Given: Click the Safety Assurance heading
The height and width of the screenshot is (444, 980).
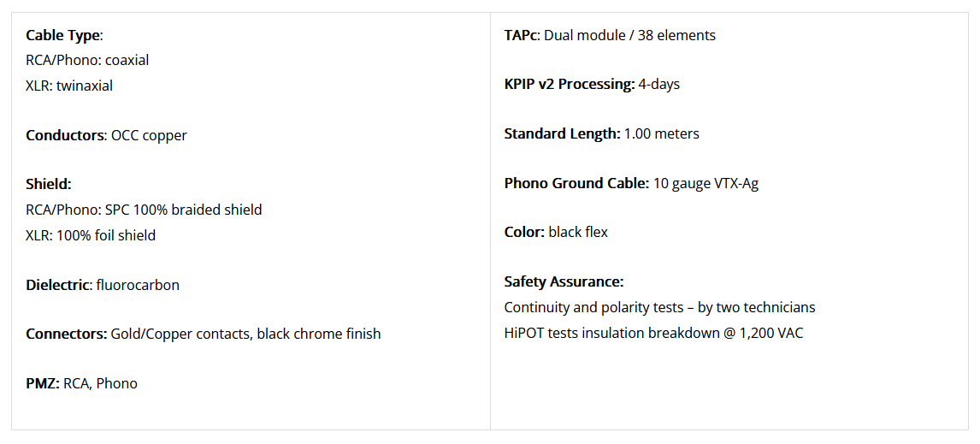Looking at the screenshot, I should (564, 282).
